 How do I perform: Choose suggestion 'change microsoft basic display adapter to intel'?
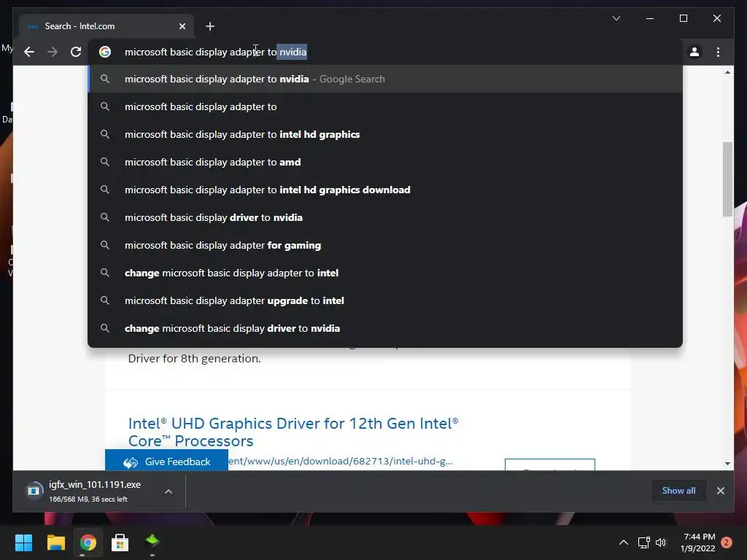pos(385,273)
